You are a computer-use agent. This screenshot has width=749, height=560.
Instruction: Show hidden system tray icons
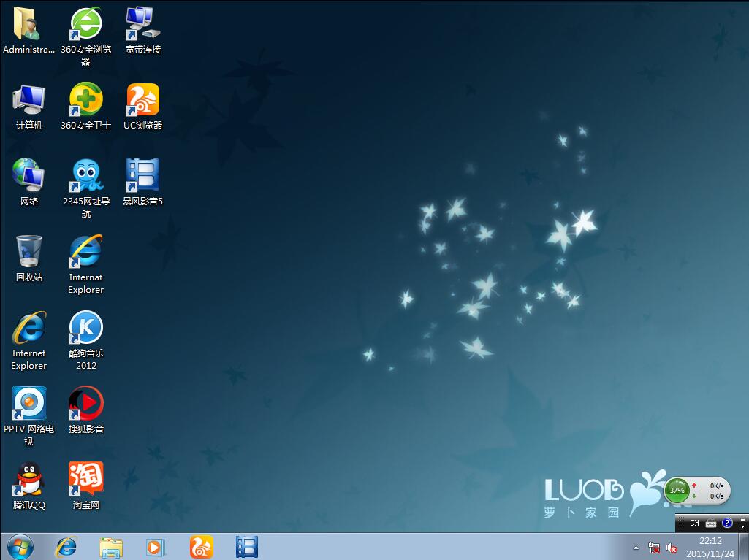[636, 548]
